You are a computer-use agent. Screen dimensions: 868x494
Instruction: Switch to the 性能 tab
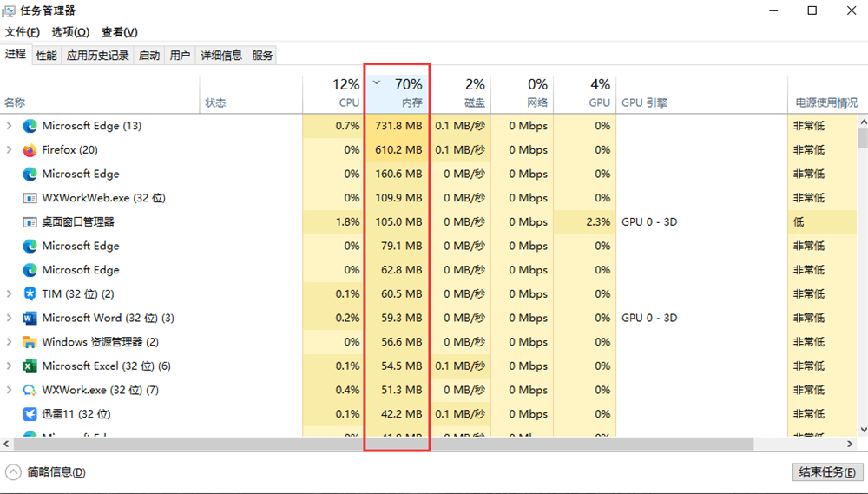[x=47, y=56]
